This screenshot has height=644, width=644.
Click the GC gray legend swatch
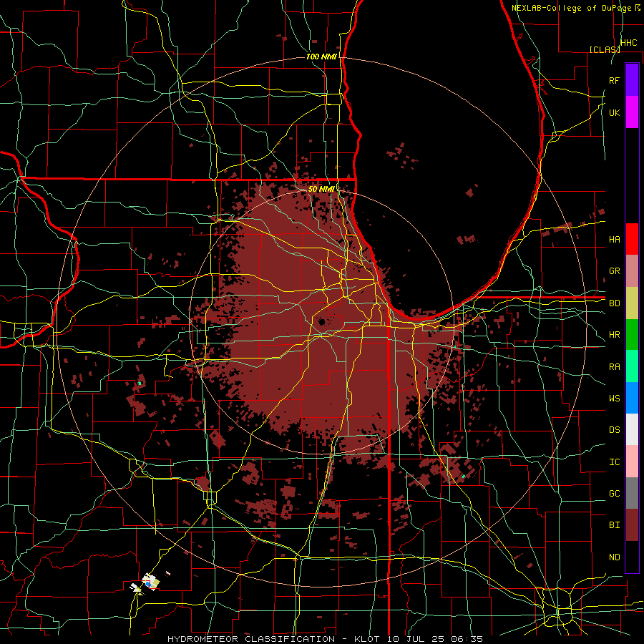(632, 493)
